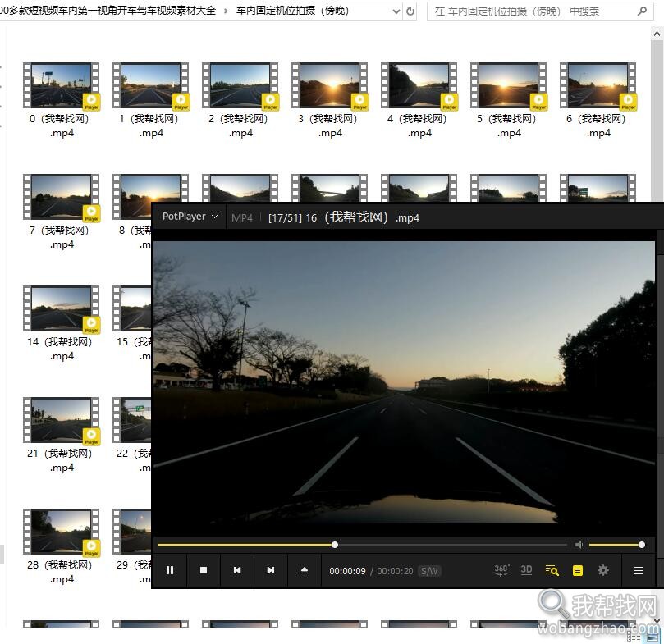Toggle the yellow playlist panel icon

578,570
